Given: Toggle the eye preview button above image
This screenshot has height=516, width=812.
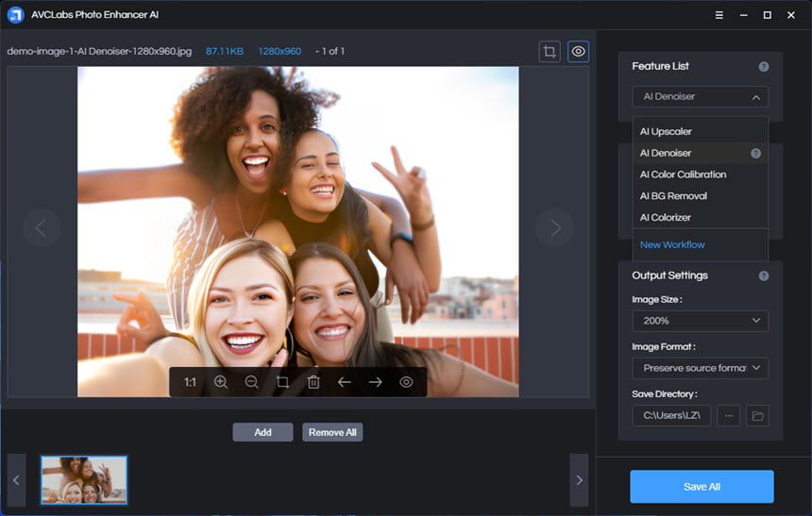Looking at the screenshot, I should [579, 52].
